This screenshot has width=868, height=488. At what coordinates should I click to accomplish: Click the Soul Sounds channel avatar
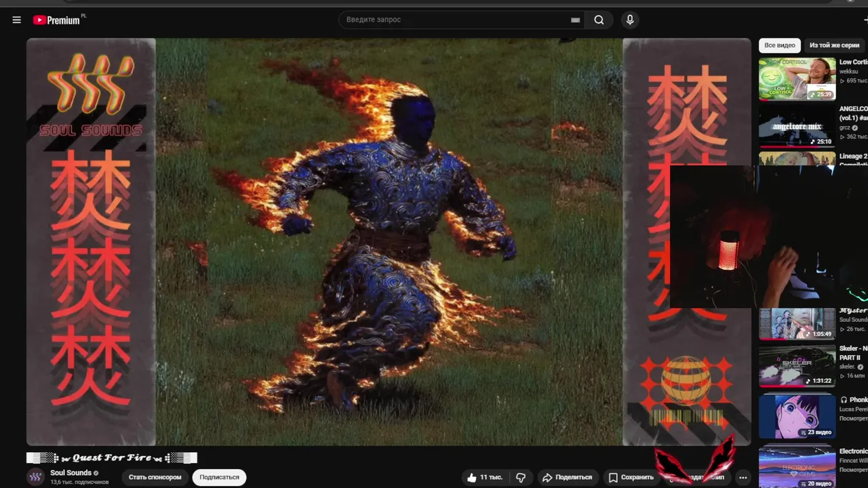(x=35, y=477)
